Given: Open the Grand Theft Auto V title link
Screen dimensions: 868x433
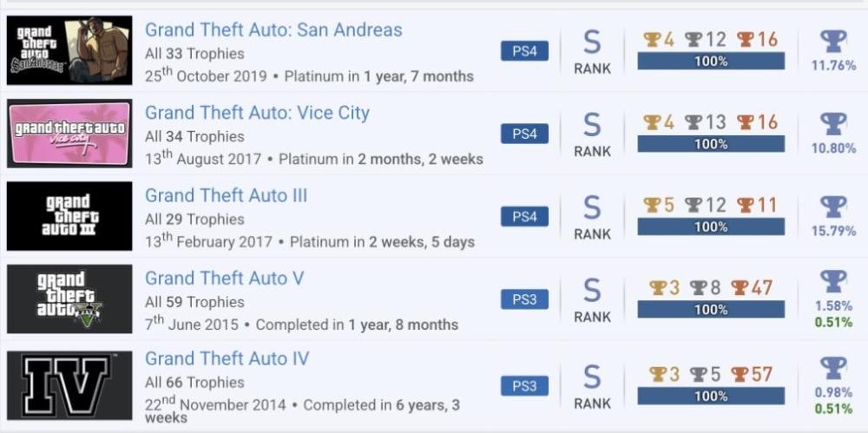Looking at the screenshot, I should [224, 278].
